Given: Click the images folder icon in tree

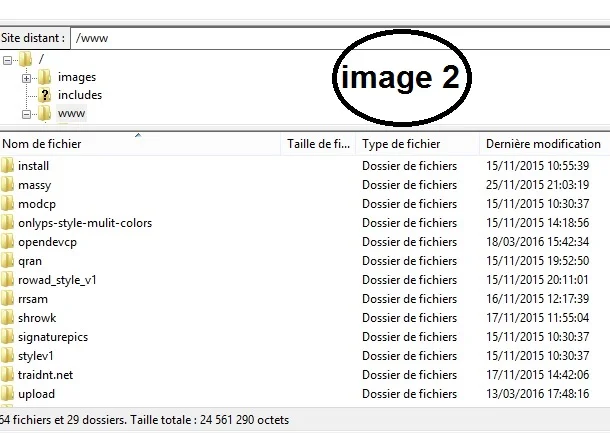Looking at the screenshot, I should tap(44, 77).
